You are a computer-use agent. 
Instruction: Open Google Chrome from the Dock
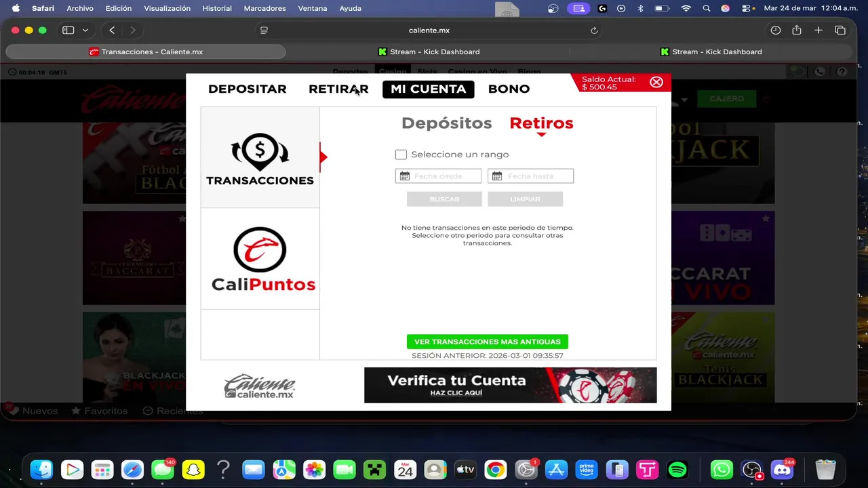(x=496, y=470)
